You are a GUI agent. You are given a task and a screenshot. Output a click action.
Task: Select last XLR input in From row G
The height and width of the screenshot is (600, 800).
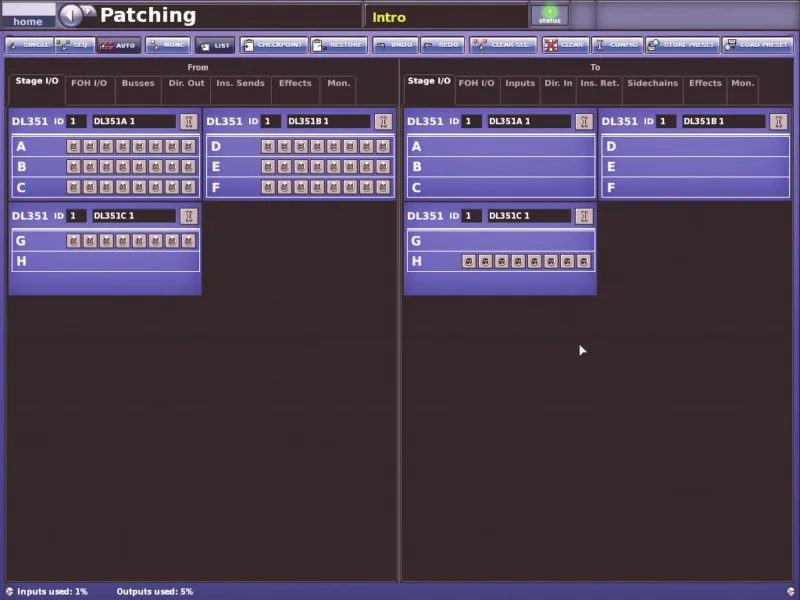pyautogui.click(x=188, y=241)
